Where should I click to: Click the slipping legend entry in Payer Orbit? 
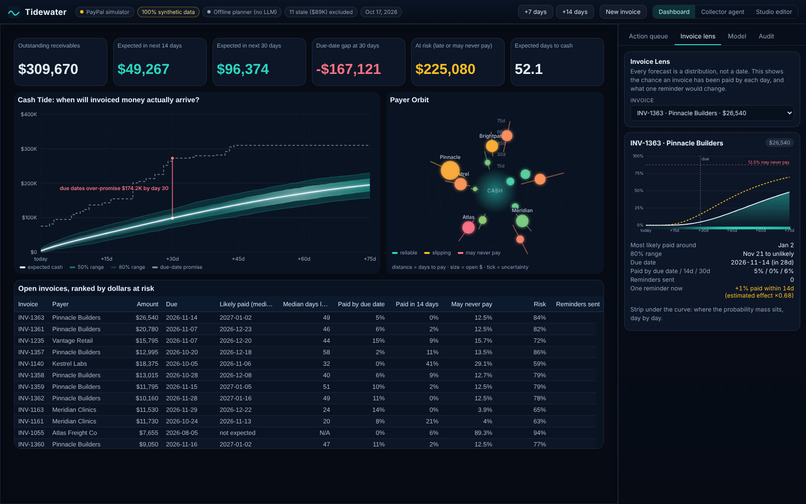pos(437,253)
